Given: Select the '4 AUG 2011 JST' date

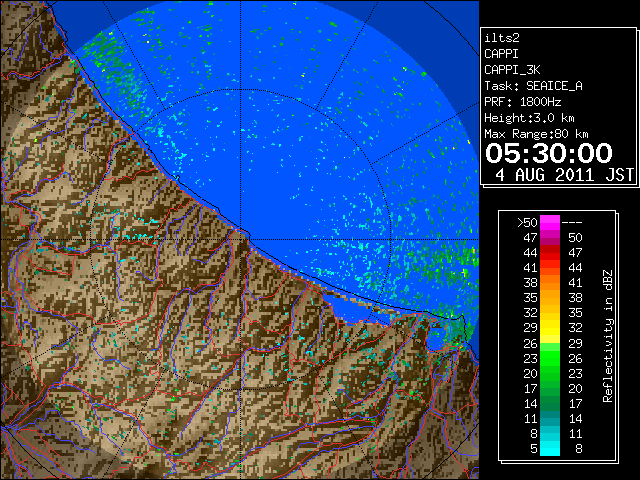Looking at the screenshot, I should point(564,175).
